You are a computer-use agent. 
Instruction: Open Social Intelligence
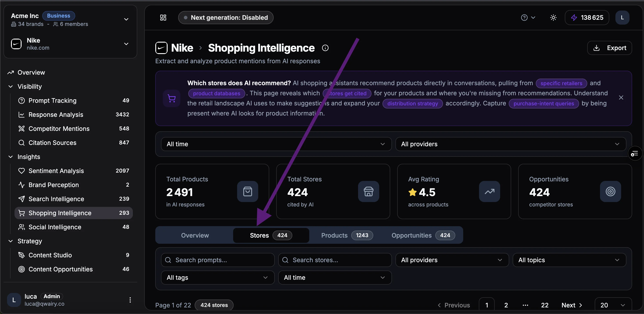[55, 227]
